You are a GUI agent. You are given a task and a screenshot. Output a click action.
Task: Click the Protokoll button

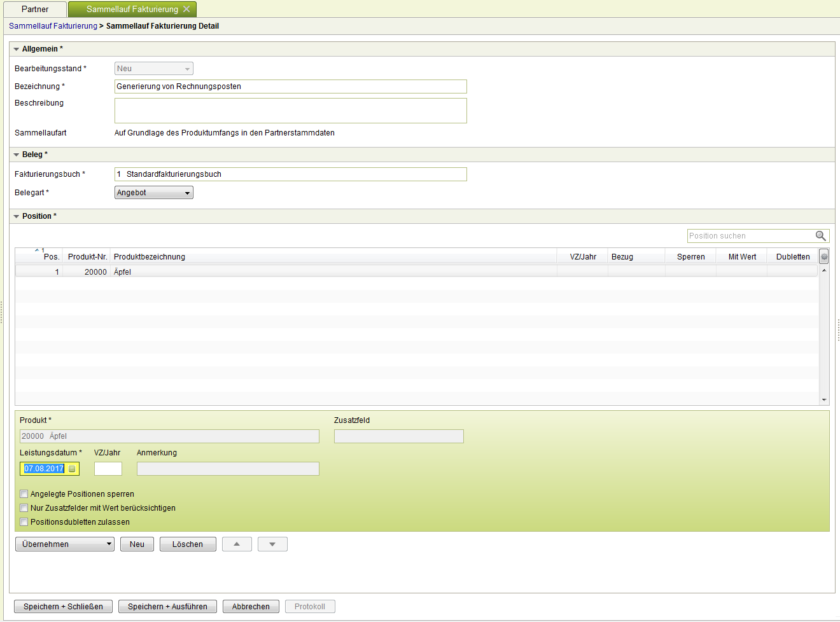[x=310, y=607]
